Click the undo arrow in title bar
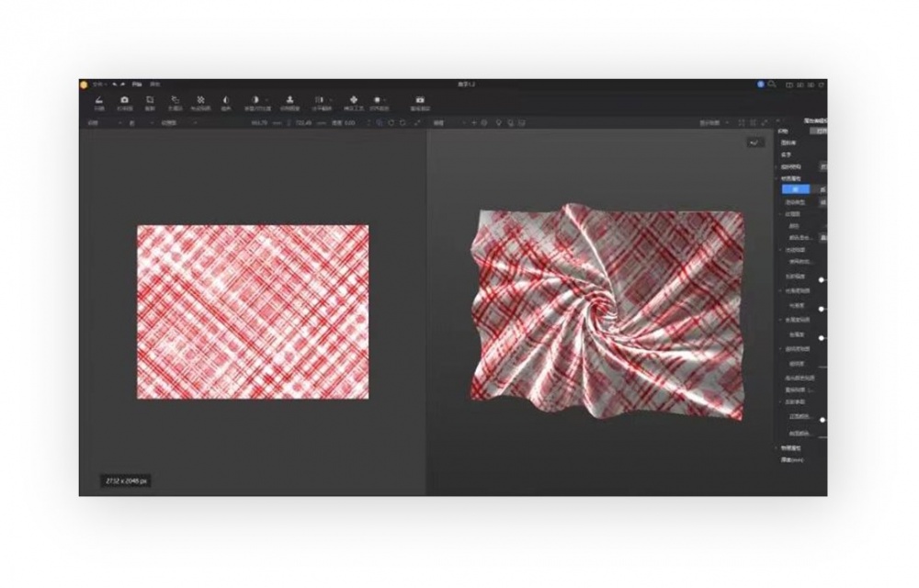Image resolution: width=919 pixels, height=588 pixels. click(116, 84)
